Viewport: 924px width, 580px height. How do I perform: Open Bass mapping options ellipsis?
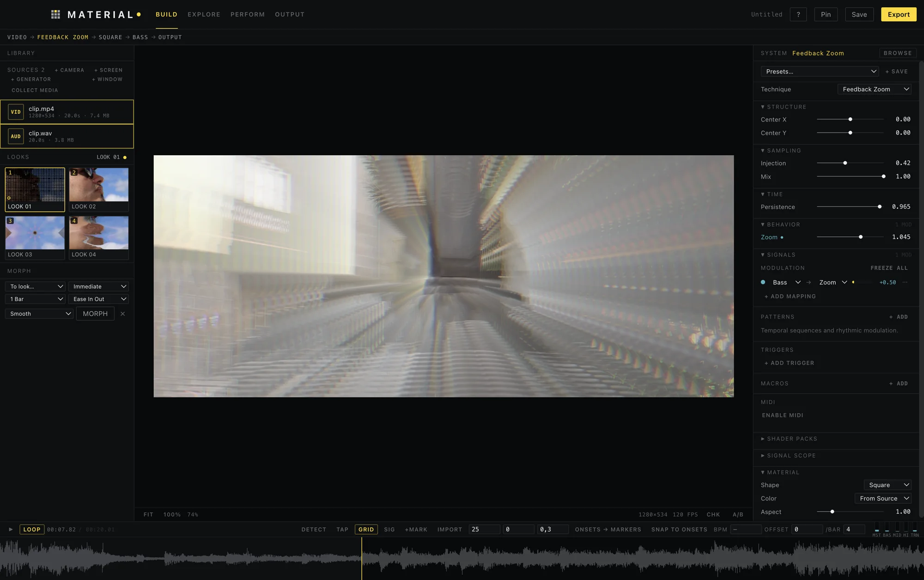tap(905, 282)
